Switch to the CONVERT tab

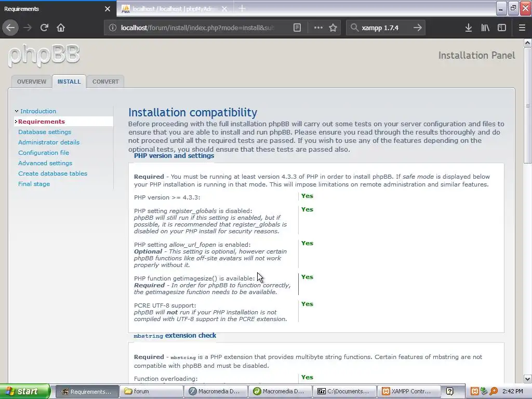[105, 82]
